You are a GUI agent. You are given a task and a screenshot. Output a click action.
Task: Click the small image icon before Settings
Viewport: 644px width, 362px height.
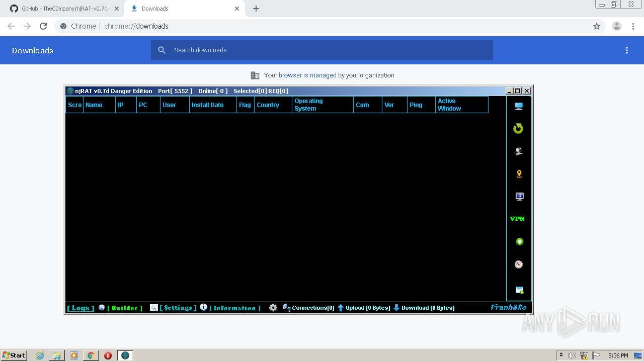click(154, 308)
